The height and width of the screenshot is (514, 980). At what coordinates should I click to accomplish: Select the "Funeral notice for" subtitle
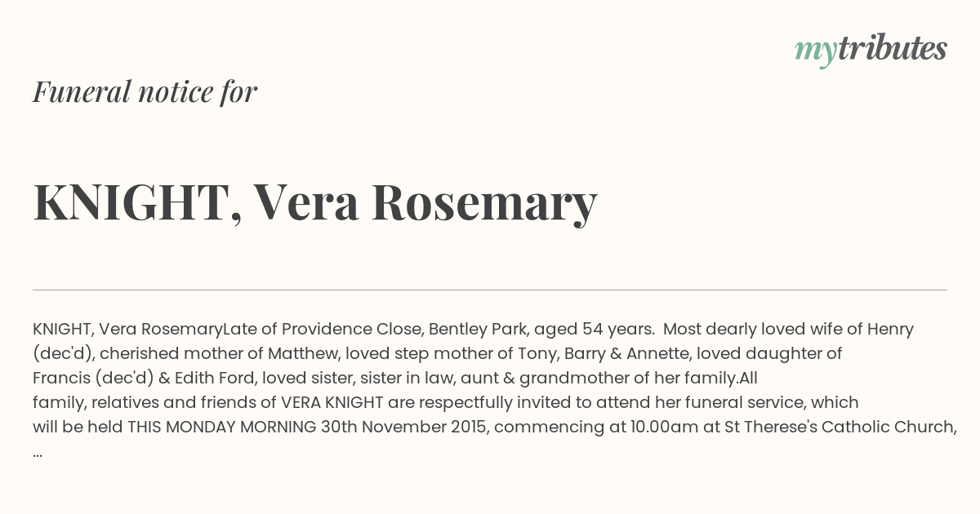[145, 91]
